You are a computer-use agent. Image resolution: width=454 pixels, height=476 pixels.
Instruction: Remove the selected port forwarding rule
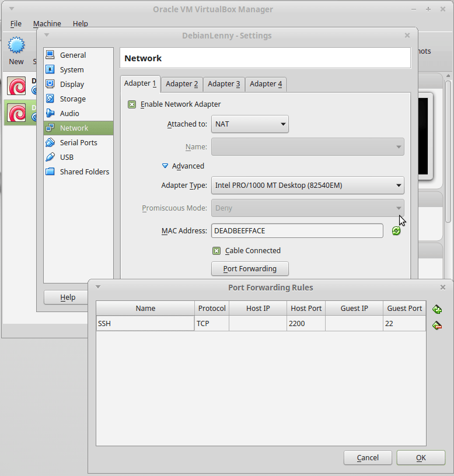tap(437, 325)
